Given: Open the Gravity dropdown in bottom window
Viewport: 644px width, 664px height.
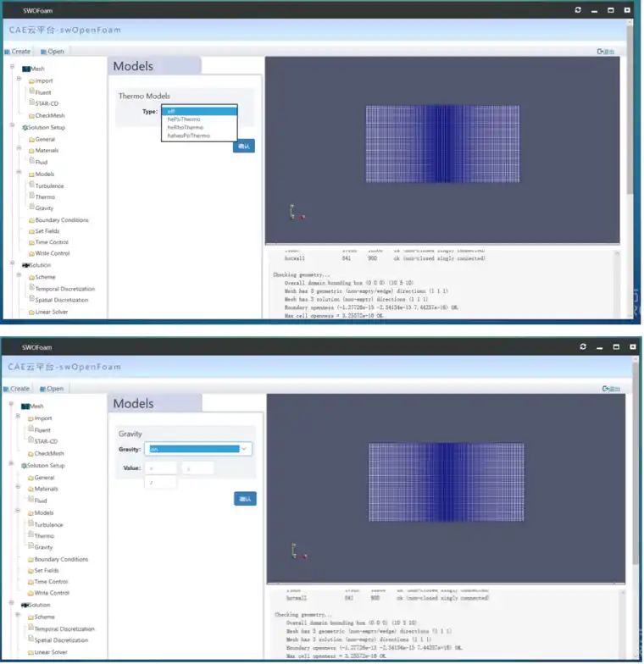Looking at the screenshot, I should click(x=198, y=449).
